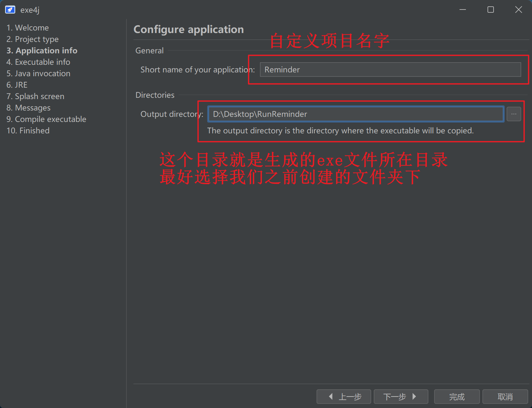Select the Project type step
This screenshot has width=532, height=408.
[32, 39]
